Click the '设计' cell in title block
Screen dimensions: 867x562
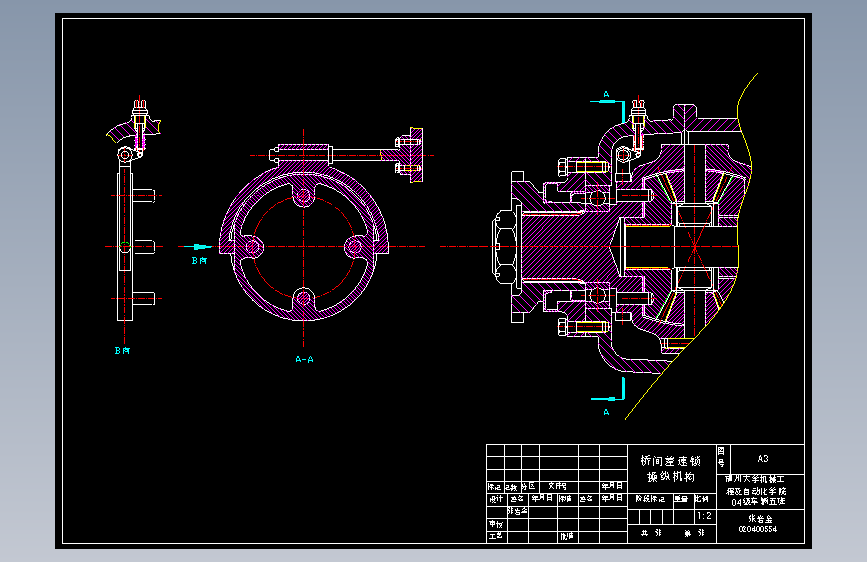[x=496, y=499]
